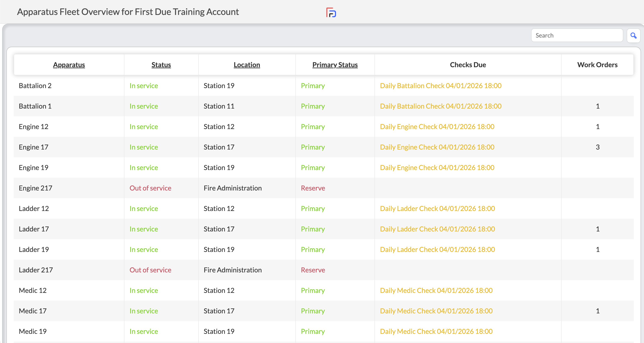Click the Apparatus Fleet Overview page title
The width and height of the screenshot is (644, 343).
pyautogui.click(x=128, y=12)
